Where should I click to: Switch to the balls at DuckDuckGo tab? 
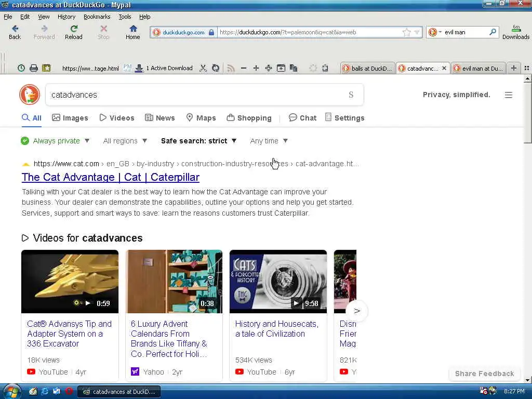[x=367, y=68]
